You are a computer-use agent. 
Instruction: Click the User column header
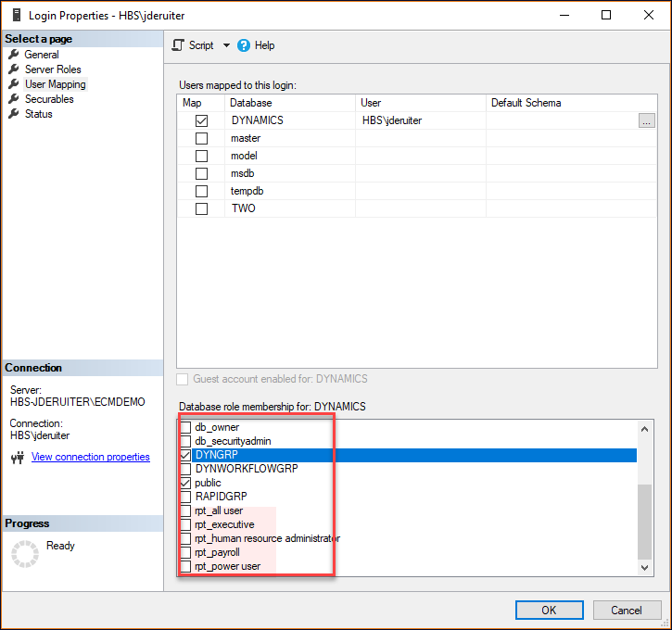(x=421, y=103)
